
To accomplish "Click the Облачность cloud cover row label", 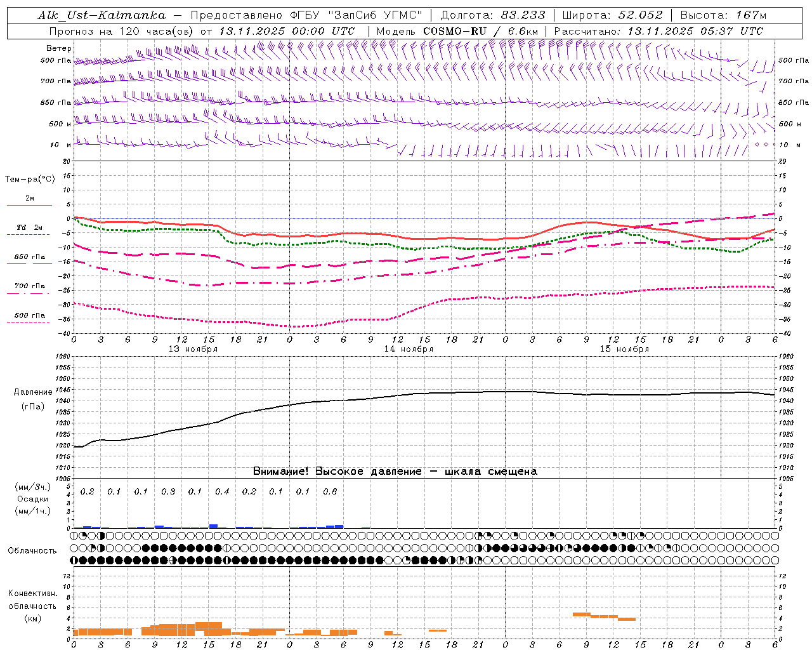I will (32, 551).
